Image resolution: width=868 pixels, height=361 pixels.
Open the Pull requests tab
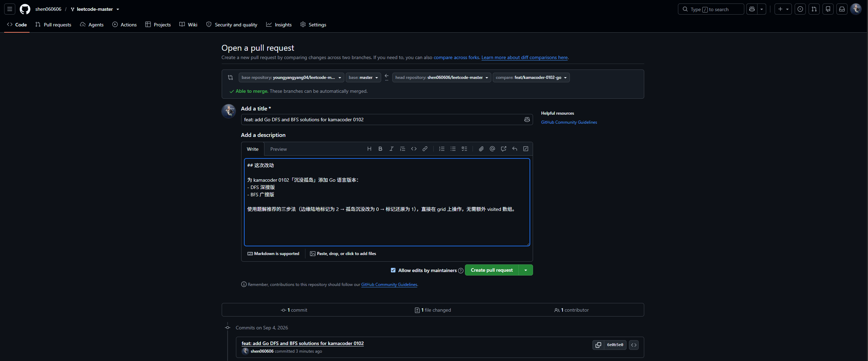(x=53, y=25)
